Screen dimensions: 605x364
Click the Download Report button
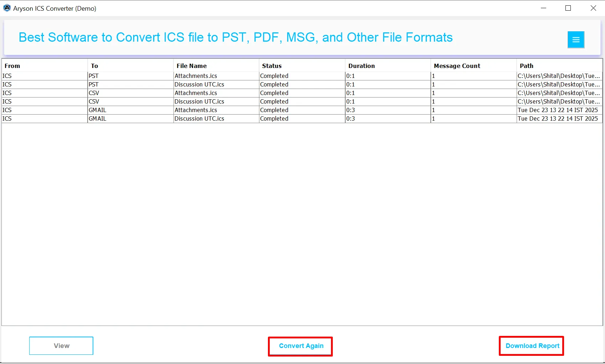531,345
